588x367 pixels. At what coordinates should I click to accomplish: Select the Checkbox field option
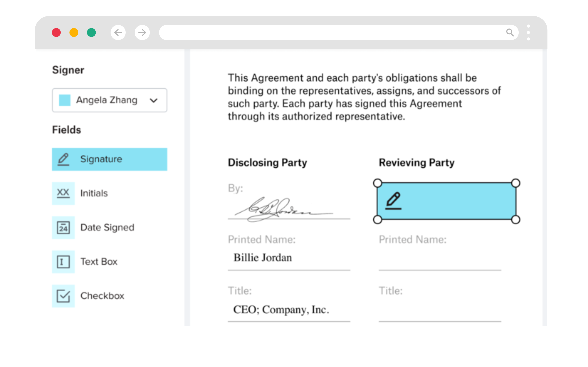coord(102,296)
